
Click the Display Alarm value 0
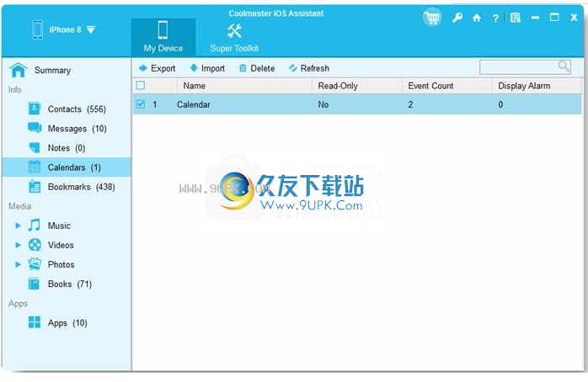click(500, 104)
